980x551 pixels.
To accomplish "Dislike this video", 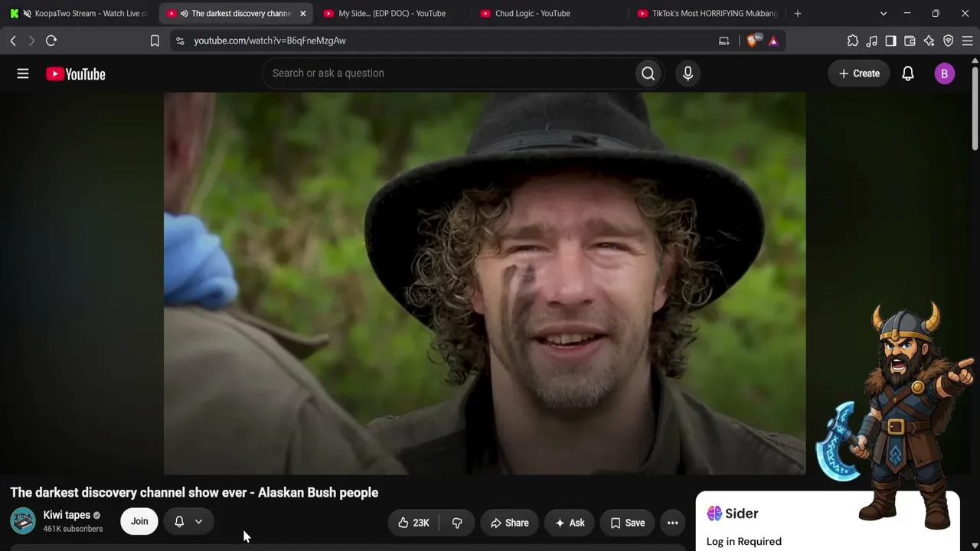I will [x=457, y=523].
